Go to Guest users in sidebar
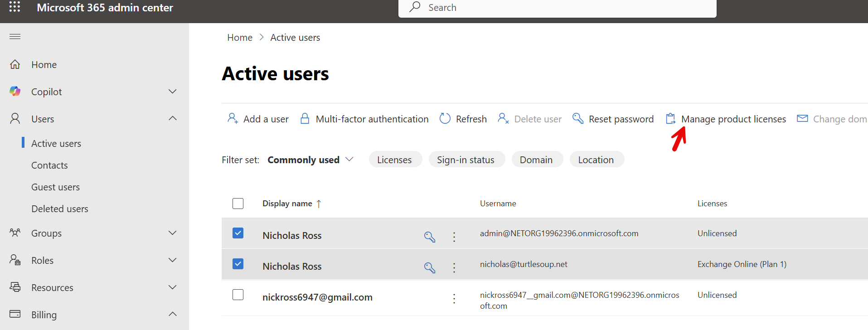Screen dimensions: 868x330 coord(55,187)
